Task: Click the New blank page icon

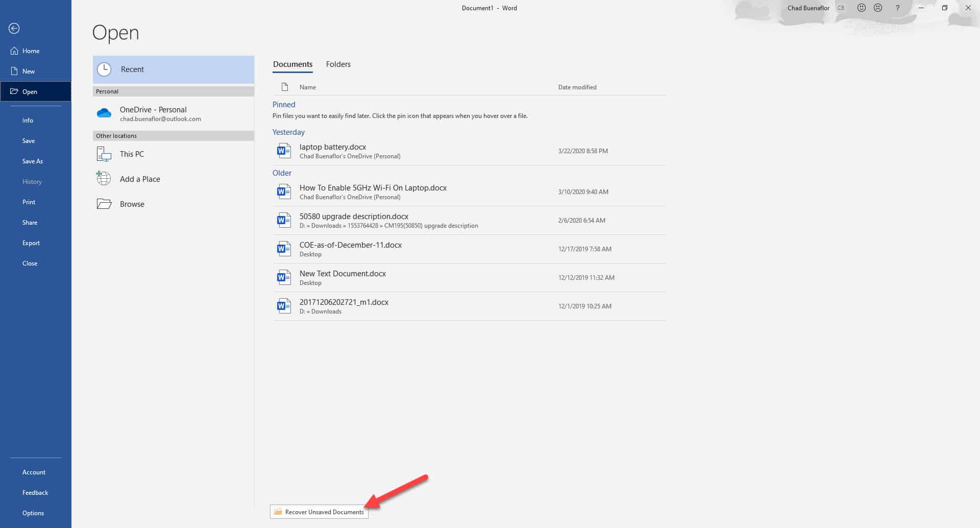Action: click(x=14, y=71)
